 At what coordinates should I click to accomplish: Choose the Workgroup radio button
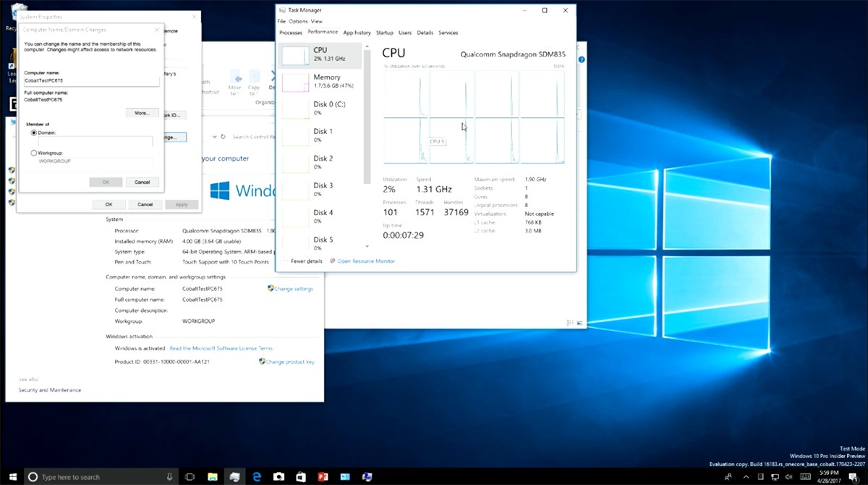tap(34, 153)
